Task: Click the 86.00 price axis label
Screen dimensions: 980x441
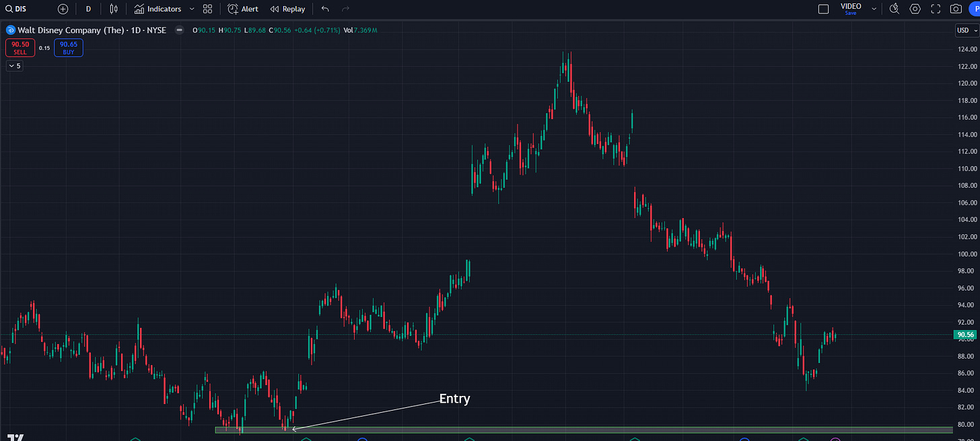Action: point(967,373)
